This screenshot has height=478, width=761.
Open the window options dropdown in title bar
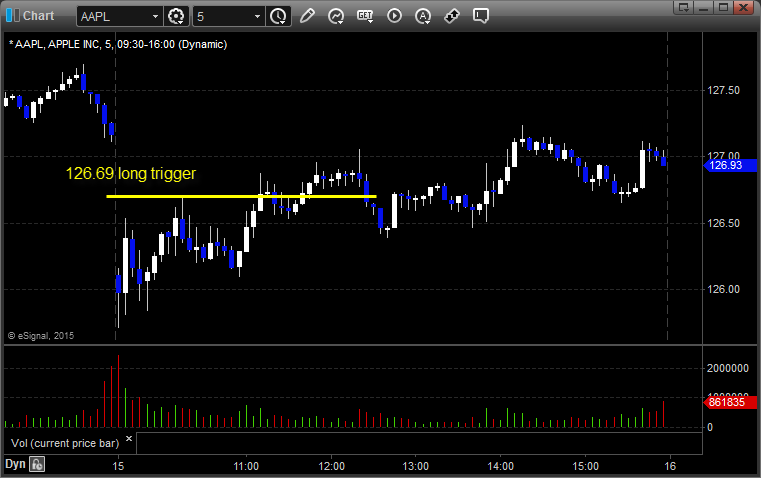tap(684, 7)
